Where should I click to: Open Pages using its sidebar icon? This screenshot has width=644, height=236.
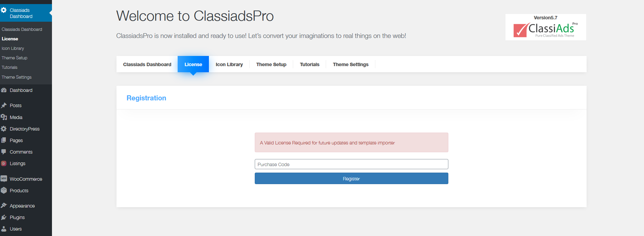(4, 140)
